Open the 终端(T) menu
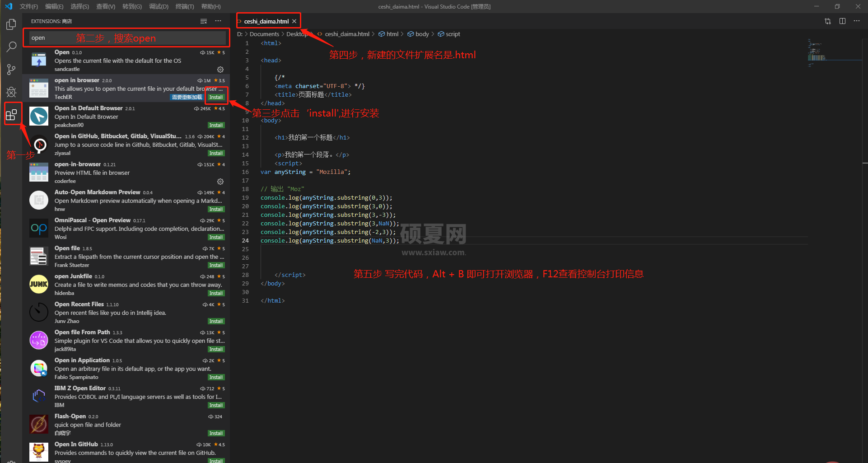This screenshot has width=868, height=463. [185, 6]
